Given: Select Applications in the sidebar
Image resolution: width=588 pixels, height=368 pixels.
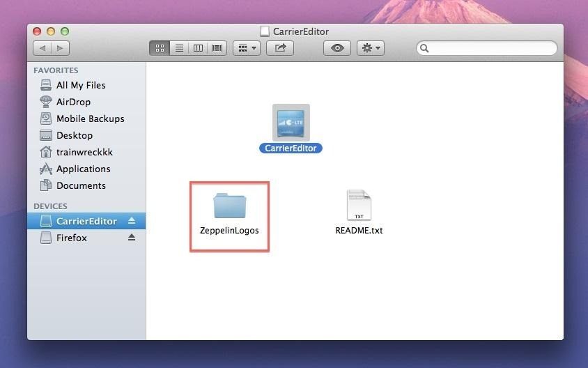Looking at the screenshot, I should [83, 169].
